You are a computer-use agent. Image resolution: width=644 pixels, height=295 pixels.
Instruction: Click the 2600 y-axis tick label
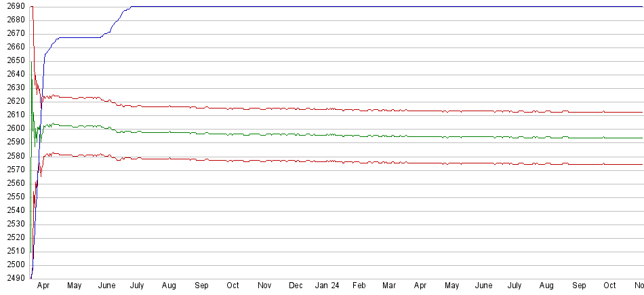tap(13, 128)
